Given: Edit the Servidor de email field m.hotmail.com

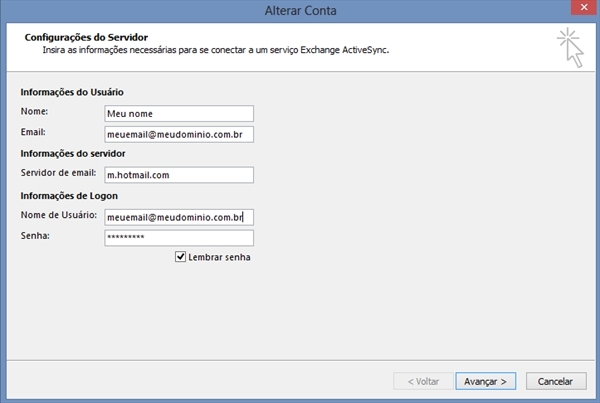Looking at the screenshot, I should tap(179, 175).
